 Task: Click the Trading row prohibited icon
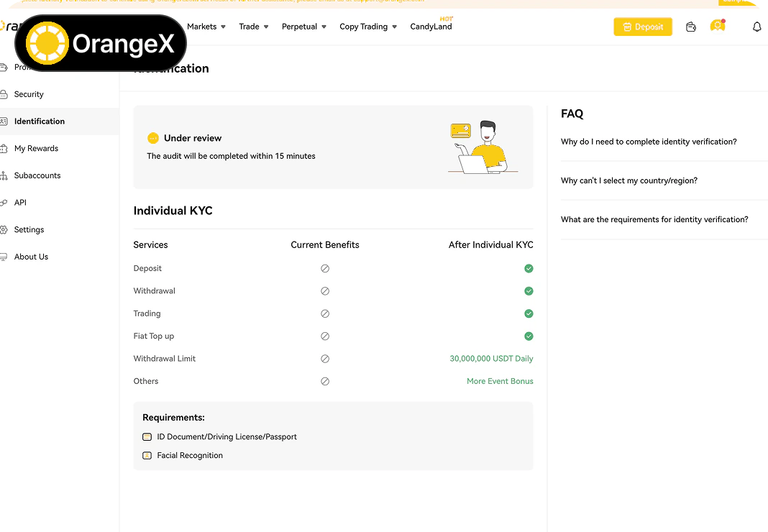325,313
